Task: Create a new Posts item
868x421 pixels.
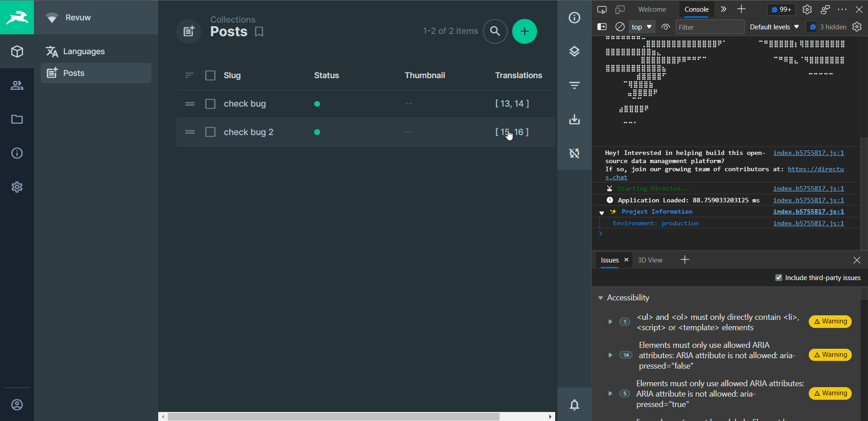Action: point(524,31)
